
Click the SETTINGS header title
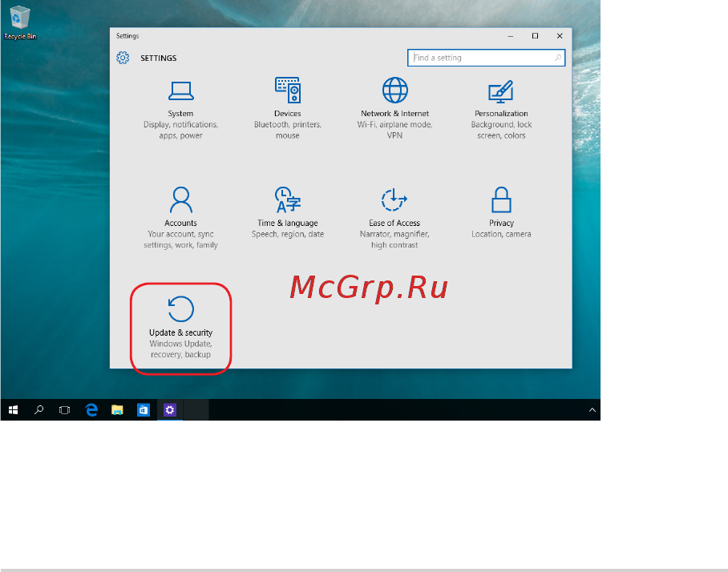coord(158,58)
